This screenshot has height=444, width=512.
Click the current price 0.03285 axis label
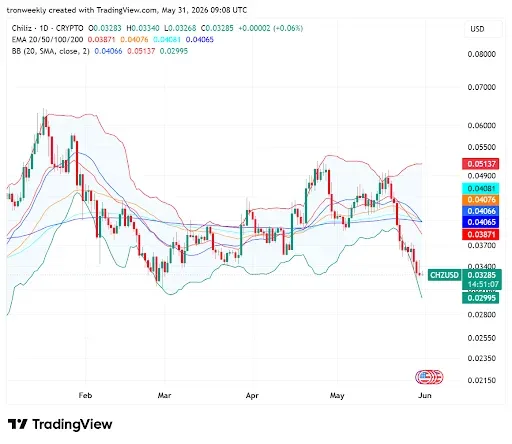coord(482,275)
